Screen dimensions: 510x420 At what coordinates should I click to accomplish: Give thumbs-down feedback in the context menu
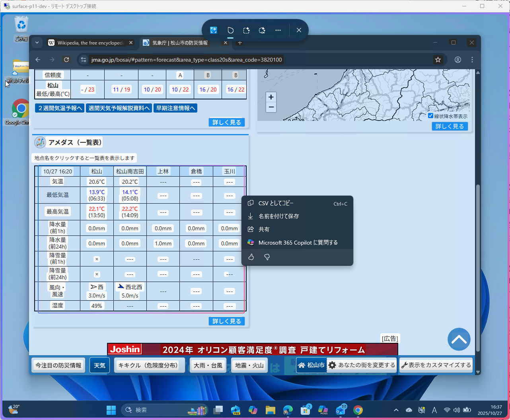267,257
